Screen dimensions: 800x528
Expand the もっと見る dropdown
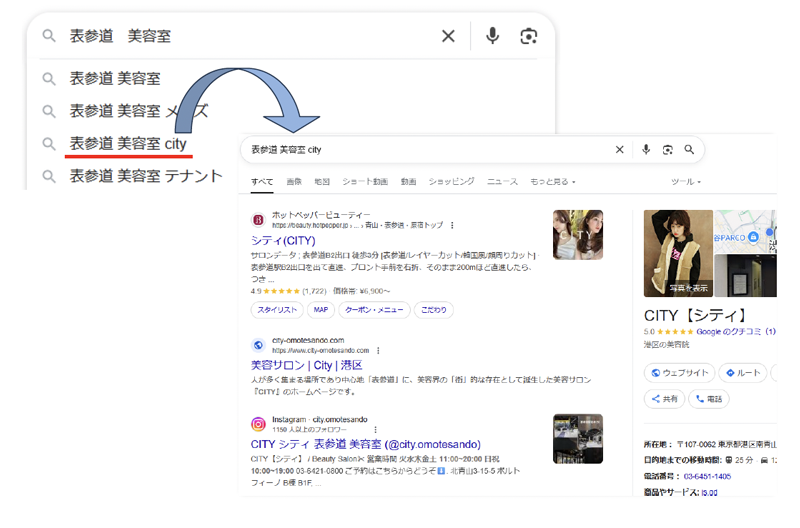[x=553, y=182]
